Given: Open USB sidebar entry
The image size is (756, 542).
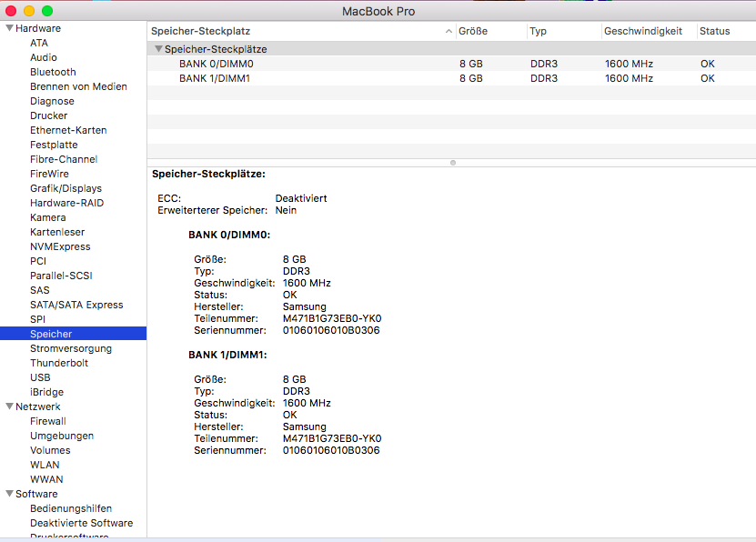Looking at the screenshot, I should [x=40, y=377].
